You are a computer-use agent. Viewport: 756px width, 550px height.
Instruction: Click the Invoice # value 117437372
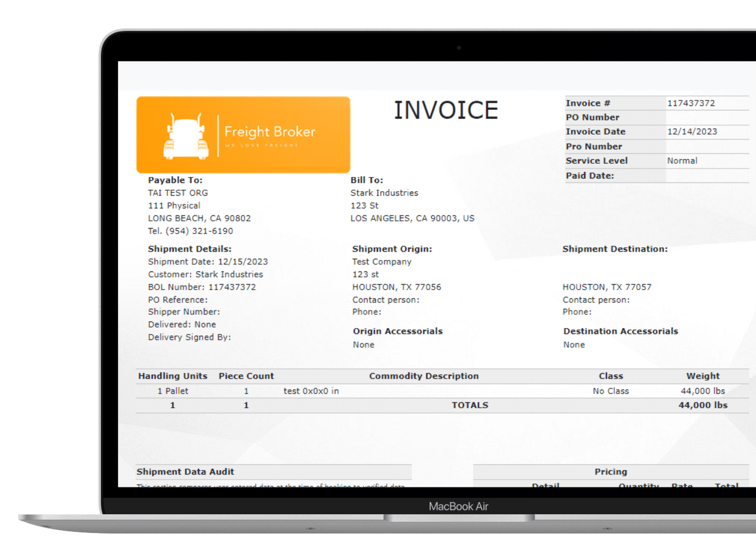tap(691, 103)
